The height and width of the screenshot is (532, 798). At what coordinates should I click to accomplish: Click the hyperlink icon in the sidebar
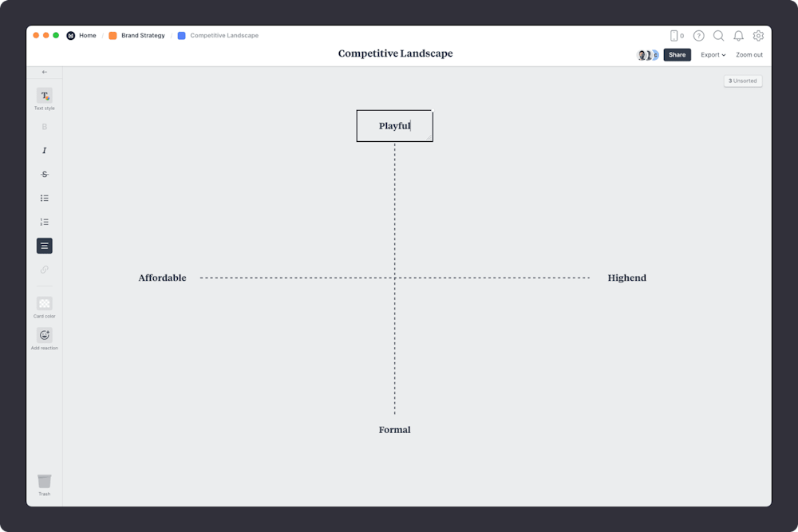(x=44, y=270)
